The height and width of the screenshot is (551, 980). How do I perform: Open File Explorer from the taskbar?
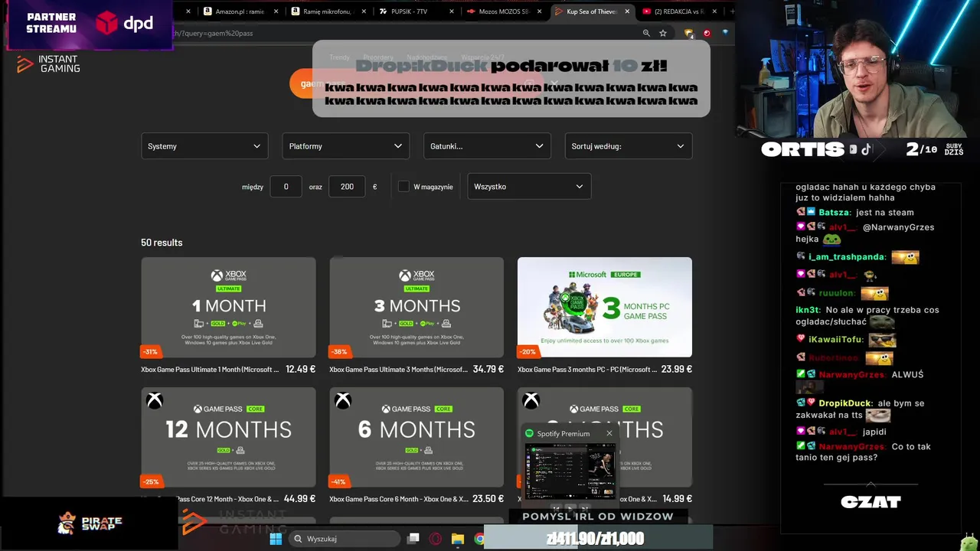pos(458,539)
